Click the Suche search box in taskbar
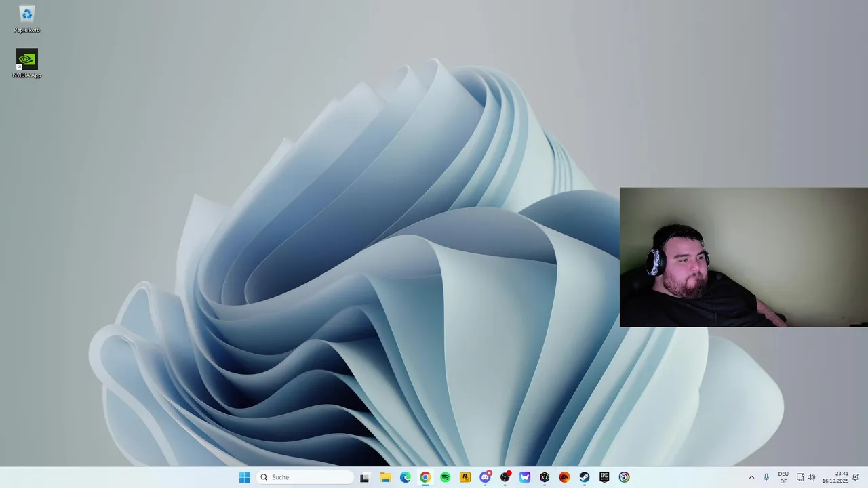This screenshot has width=868, height=488. (305, 477)
